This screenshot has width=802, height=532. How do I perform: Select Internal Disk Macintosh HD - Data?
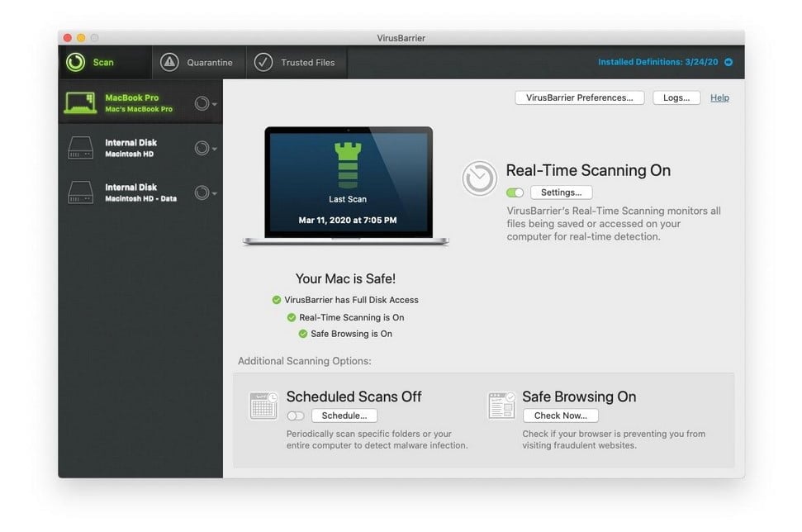tap(140, 192)
